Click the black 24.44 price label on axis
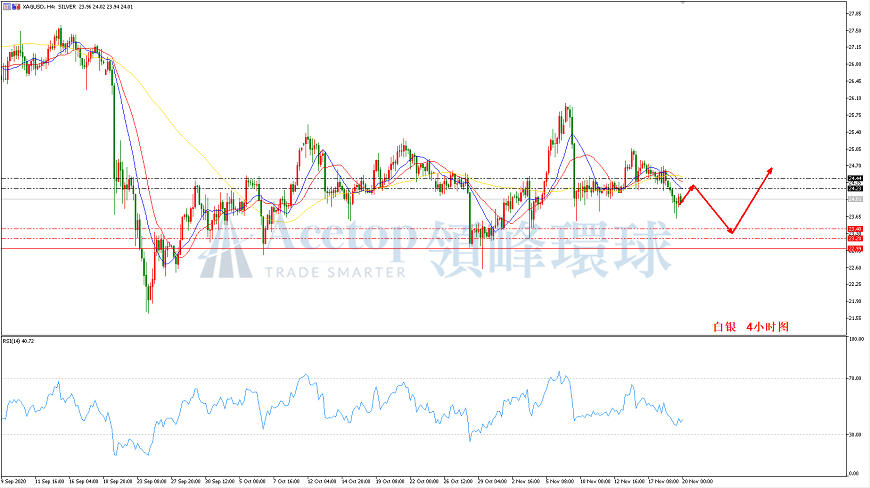 point(855,179)
